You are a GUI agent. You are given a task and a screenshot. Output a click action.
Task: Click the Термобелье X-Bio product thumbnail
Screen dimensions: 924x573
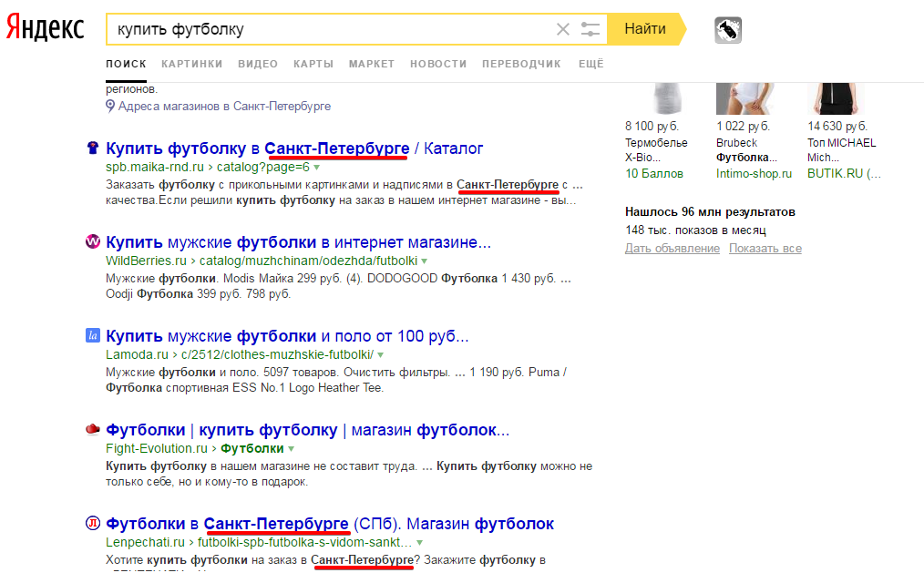coord(667,98)
